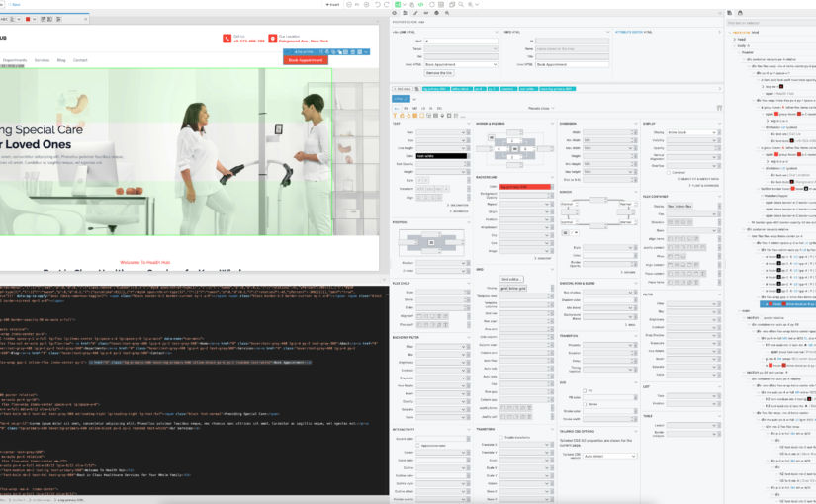Click the grid table icon in the top toolbar
Screen dimensions: 816x504
click(x=441, y=4)
